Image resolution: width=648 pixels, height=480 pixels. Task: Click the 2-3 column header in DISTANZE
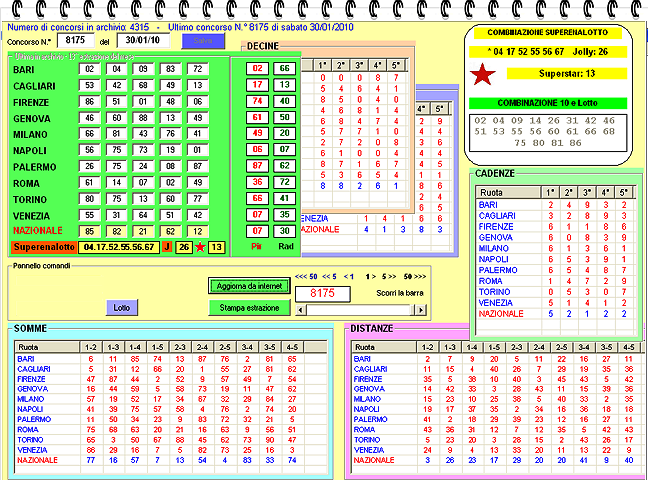(517, 347)
